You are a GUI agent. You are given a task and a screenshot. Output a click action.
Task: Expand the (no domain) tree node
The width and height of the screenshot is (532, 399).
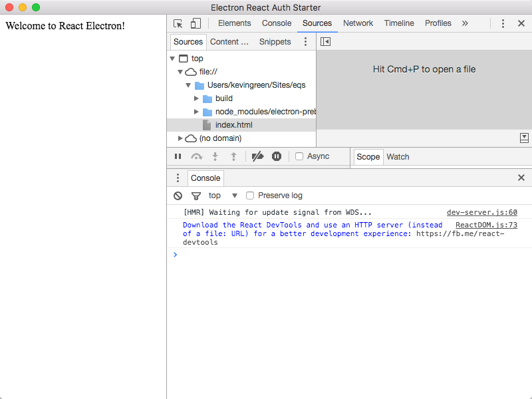coord(180,138)
